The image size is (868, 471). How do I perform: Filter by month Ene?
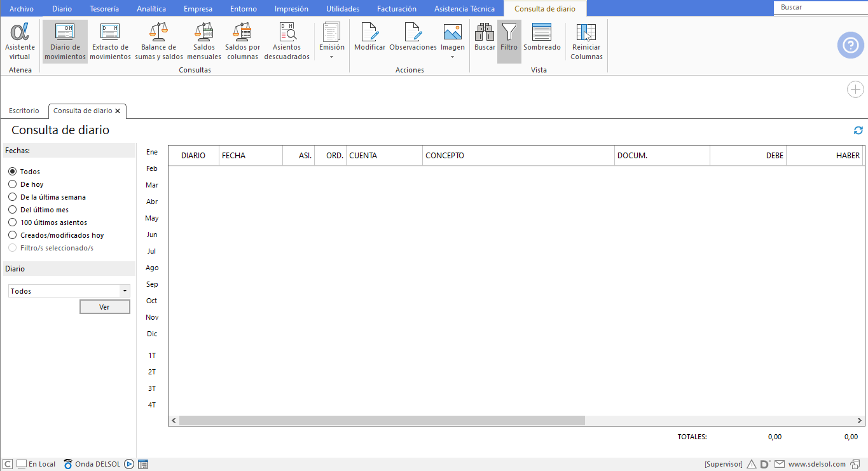point(152,152)
